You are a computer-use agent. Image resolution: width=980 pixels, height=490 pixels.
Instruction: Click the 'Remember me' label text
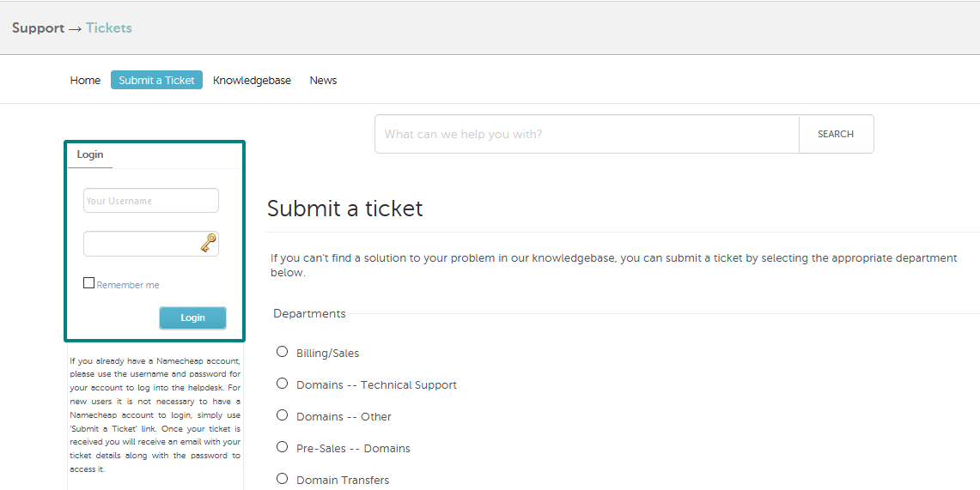click(x=128, y=285)
